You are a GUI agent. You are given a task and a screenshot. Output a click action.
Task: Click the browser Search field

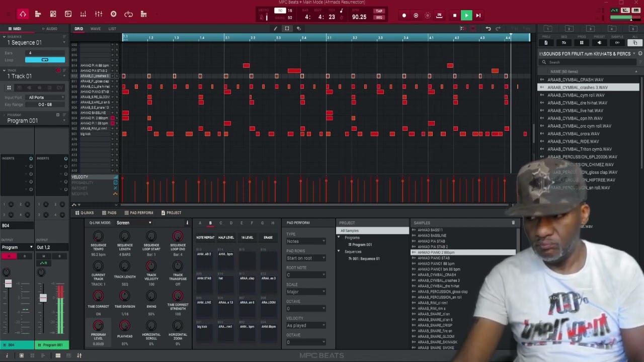coord(589,62)
